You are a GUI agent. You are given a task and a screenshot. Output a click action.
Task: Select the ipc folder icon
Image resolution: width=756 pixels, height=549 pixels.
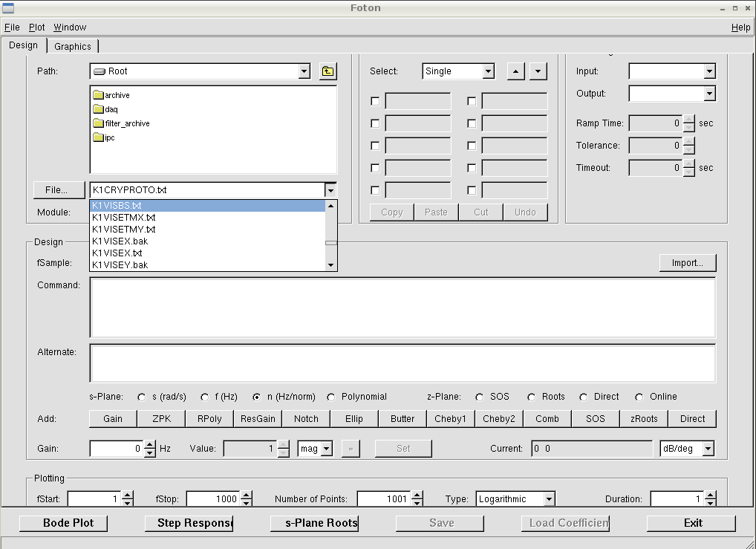point(98,137)
